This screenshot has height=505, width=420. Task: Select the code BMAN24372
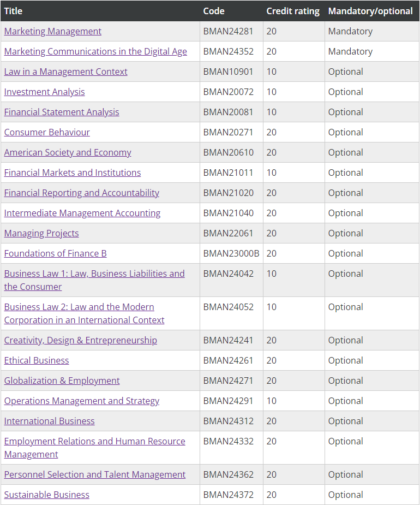(228, 495)
